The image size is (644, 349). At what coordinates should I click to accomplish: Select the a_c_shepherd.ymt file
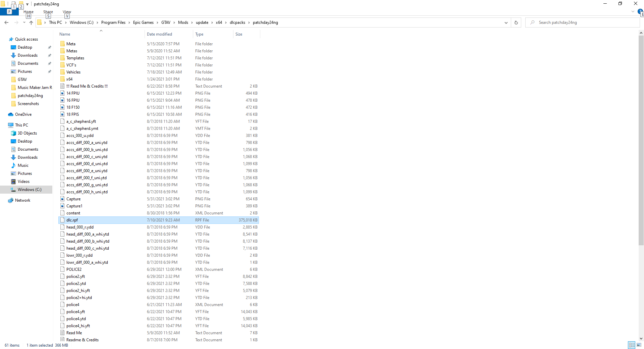158,129
